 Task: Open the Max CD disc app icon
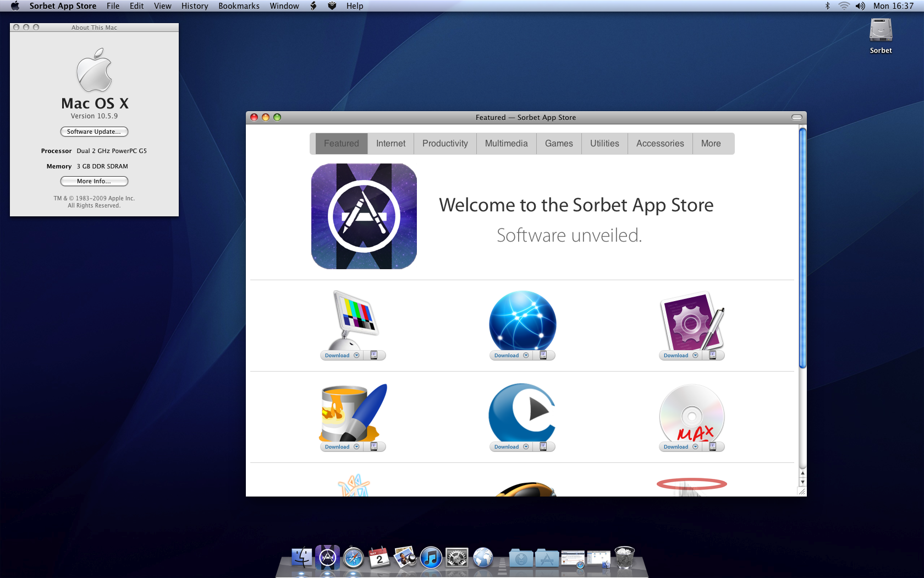tap(692, 414)
